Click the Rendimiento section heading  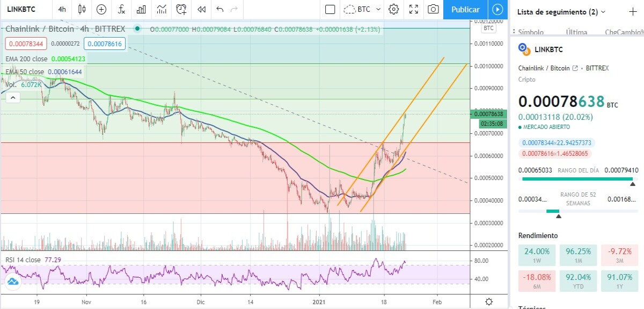point(538,235)
